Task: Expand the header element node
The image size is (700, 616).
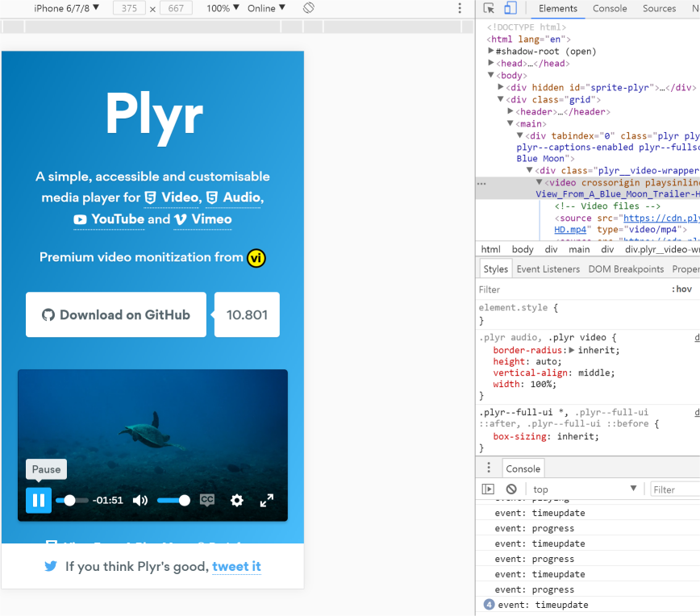Action: click(510, 111)
